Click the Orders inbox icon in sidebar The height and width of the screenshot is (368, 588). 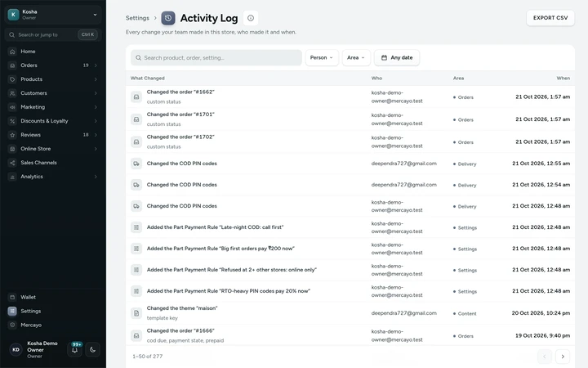coord(12,65)
